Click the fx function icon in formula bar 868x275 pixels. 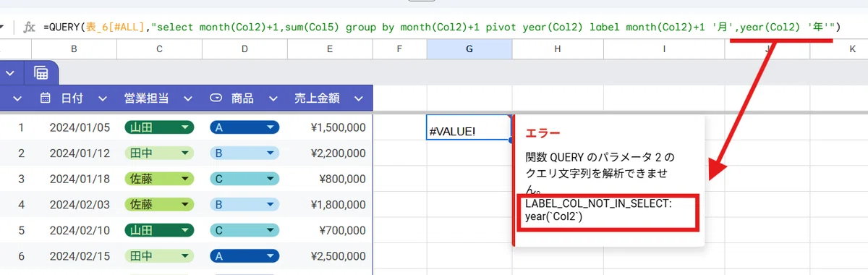[30, 27]
